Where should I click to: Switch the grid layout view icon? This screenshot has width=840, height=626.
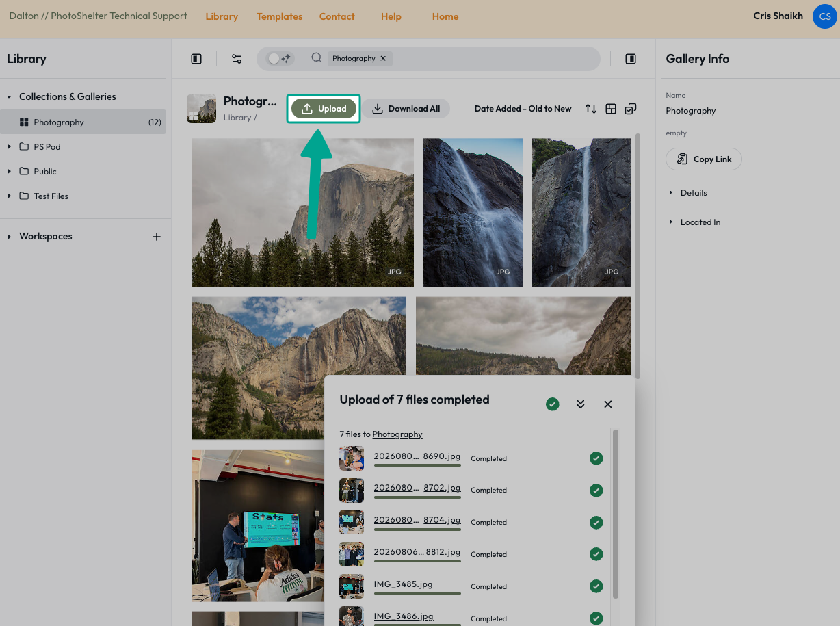611,109
